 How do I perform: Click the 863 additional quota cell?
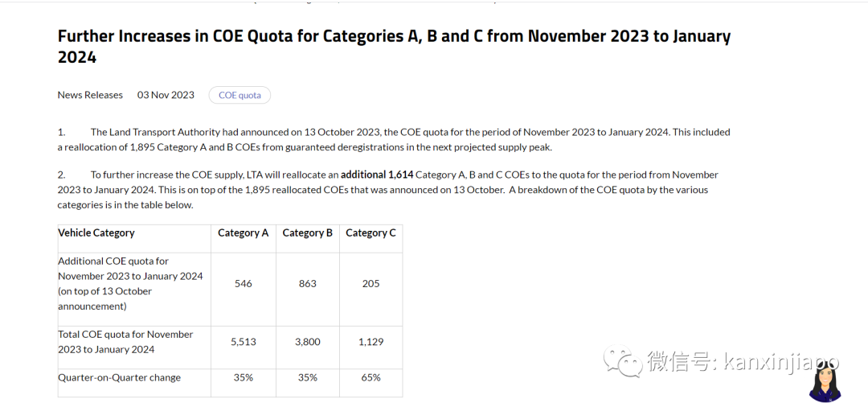[x=308, y=283]
